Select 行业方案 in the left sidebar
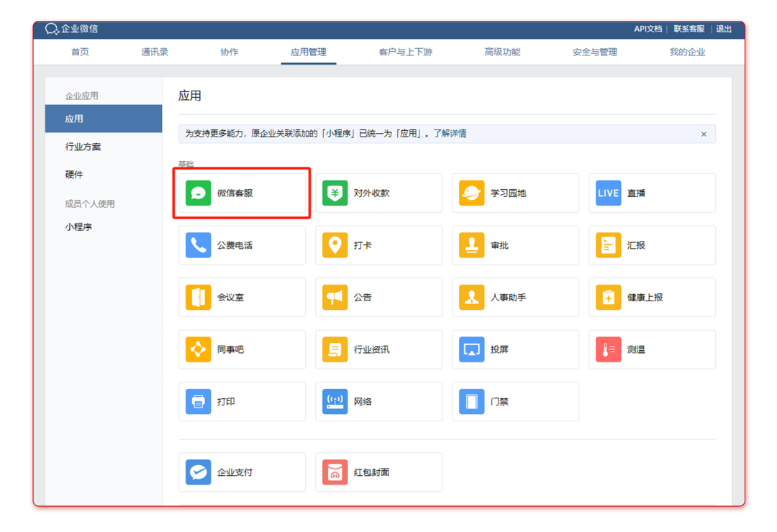Screen dimensions: 777x532 [83, 147]
